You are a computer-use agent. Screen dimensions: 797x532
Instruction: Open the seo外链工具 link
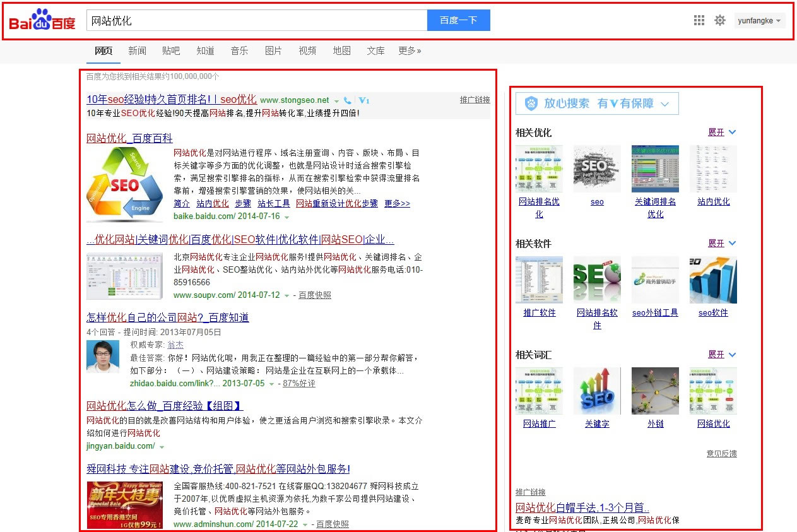click(x=655, y=312)
